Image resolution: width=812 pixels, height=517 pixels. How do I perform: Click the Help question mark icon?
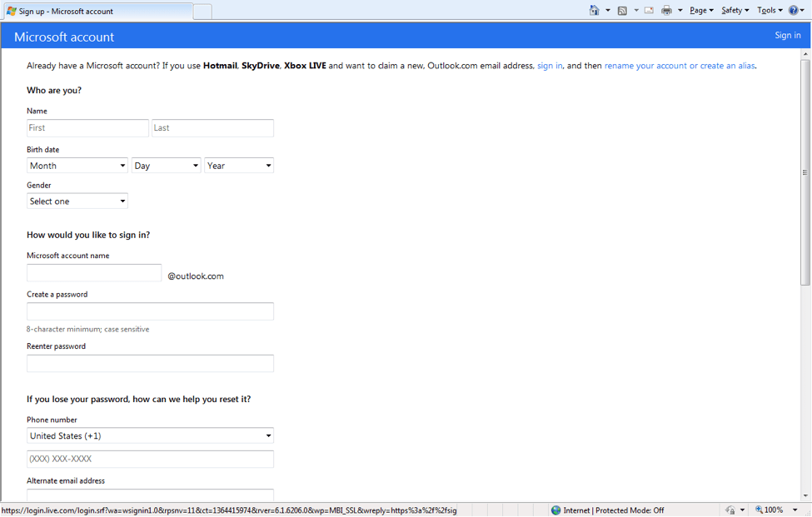click(794, 10)
